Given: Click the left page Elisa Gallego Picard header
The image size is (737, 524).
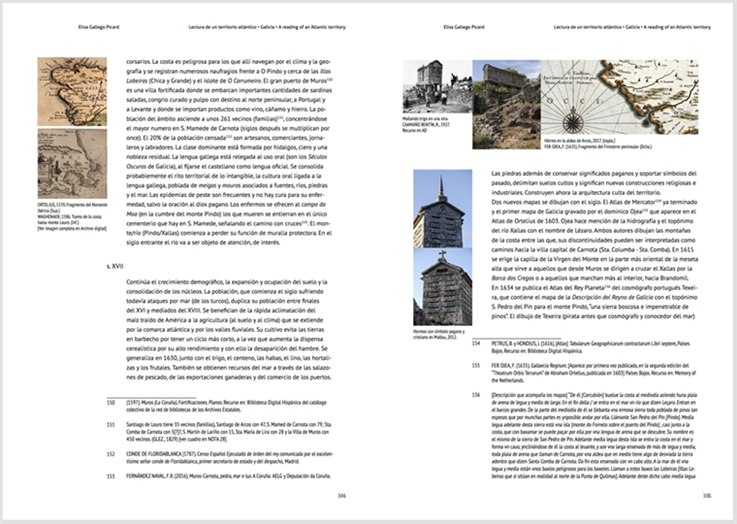Looking at the screenshot, I should click(x=99, y=27).
